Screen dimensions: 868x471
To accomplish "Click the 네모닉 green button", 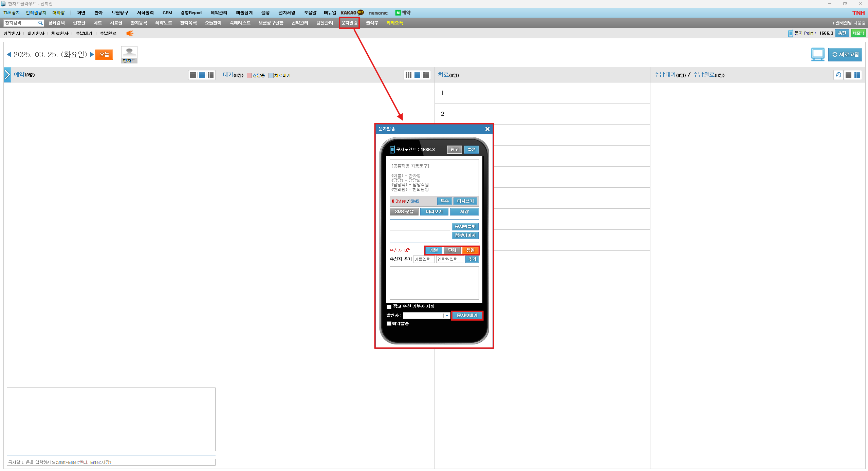I will pos(858,33).
